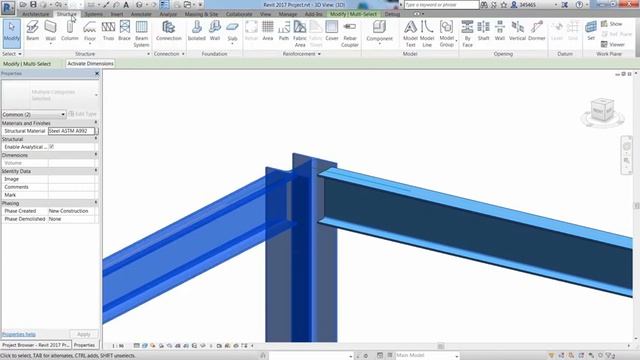Open the Annotate ribbon tab

(x=141, y=14)
